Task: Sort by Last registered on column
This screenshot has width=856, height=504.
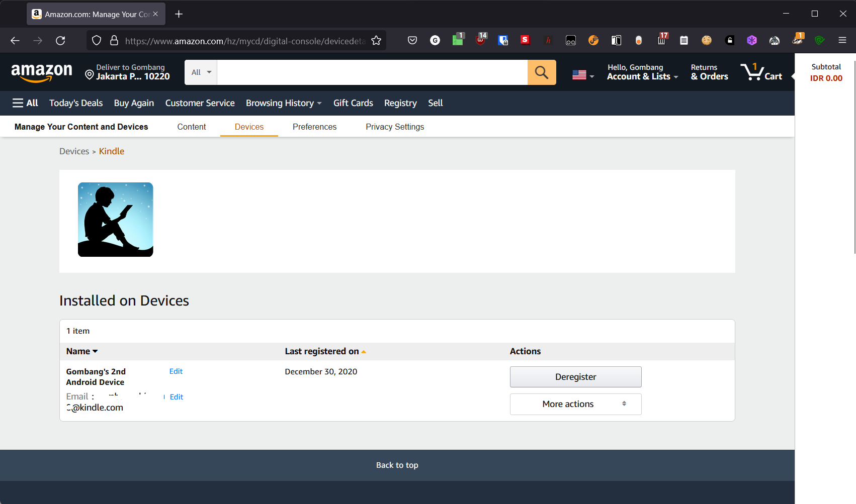Action: click(325, 351)
